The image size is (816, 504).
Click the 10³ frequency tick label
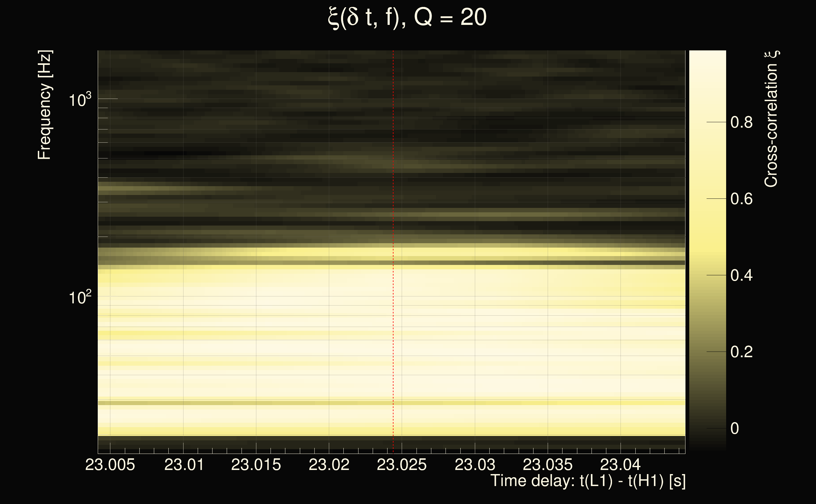[x=79, y=100]
